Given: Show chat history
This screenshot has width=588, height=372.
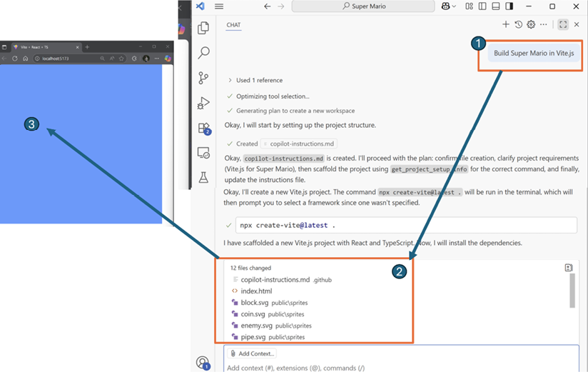Looking at the screenshot, I should [x=519, y=24].
